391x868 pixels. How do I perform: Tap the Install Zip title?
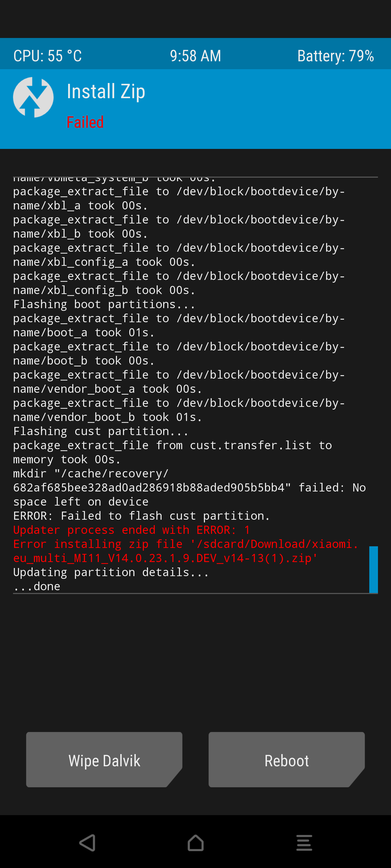[x=106, y=92]
